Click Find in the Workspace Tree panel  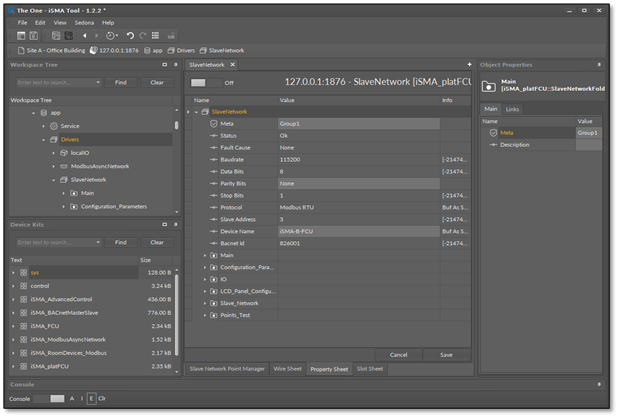(x=120, y=82)
